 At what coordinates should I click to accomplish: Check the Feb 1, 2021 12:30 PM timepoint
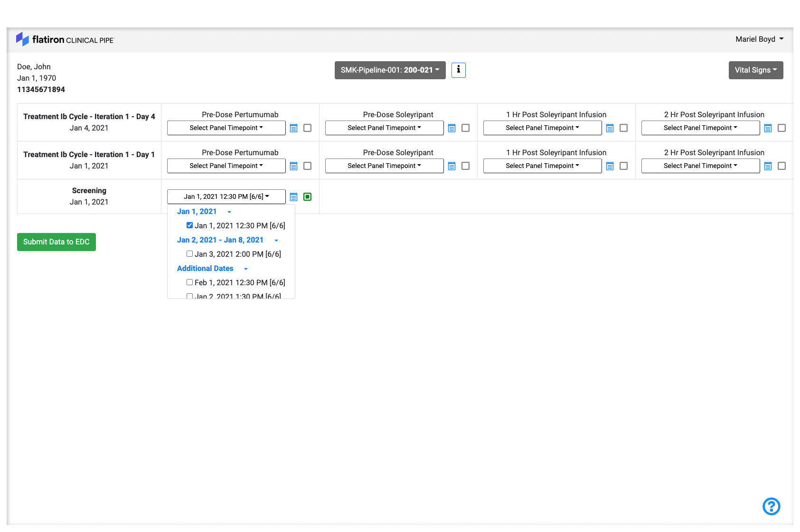pos(189,282)
